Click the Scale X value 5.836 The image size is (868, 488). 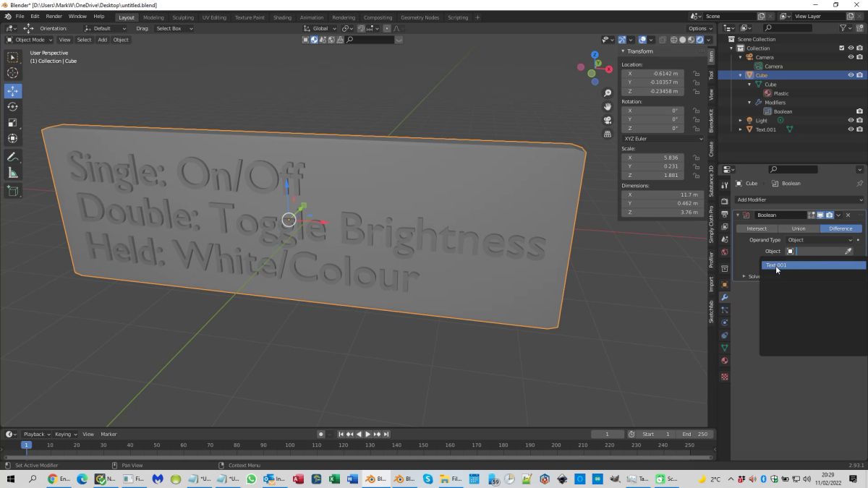tap(654, 158)
